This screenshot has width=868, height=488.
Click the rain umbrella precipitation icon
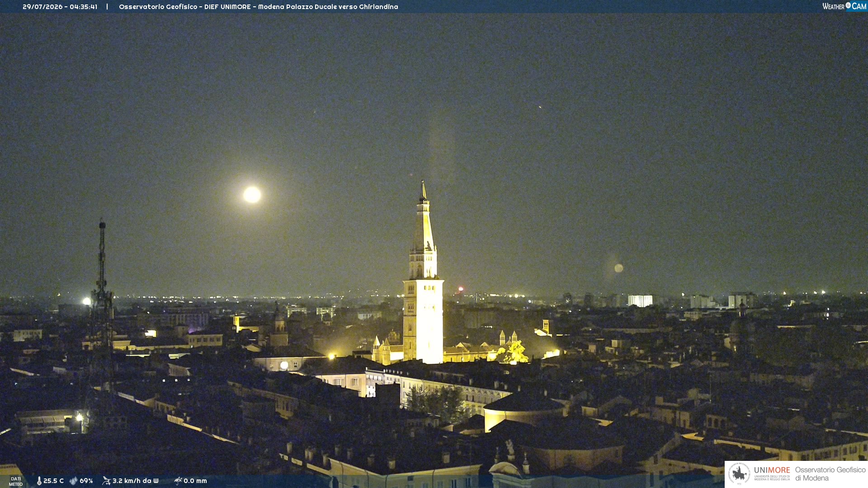click(178, 481)
